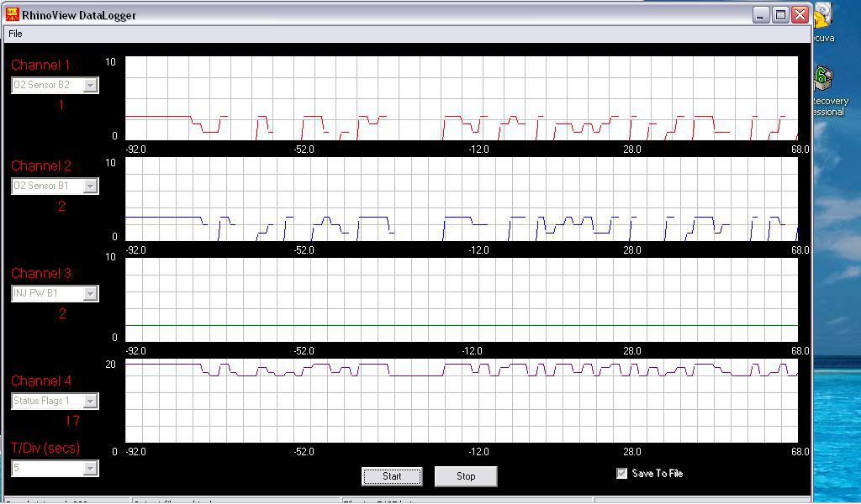Click the "T/Div (secs)" label
This screenshot has height=504, width=861.
(x=45, y=448)
